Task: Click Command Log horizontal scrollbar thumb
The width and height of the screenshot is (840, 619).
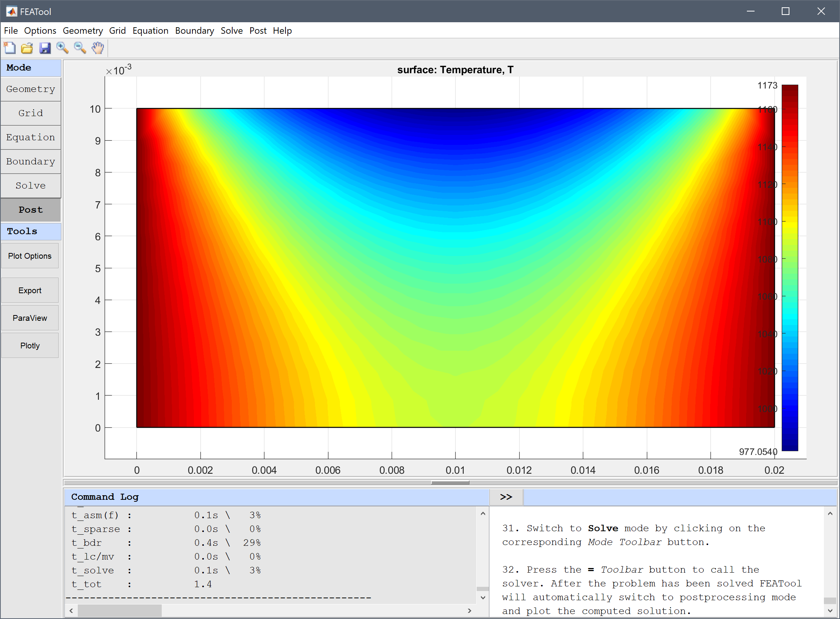Action: [x=120, y=611]
